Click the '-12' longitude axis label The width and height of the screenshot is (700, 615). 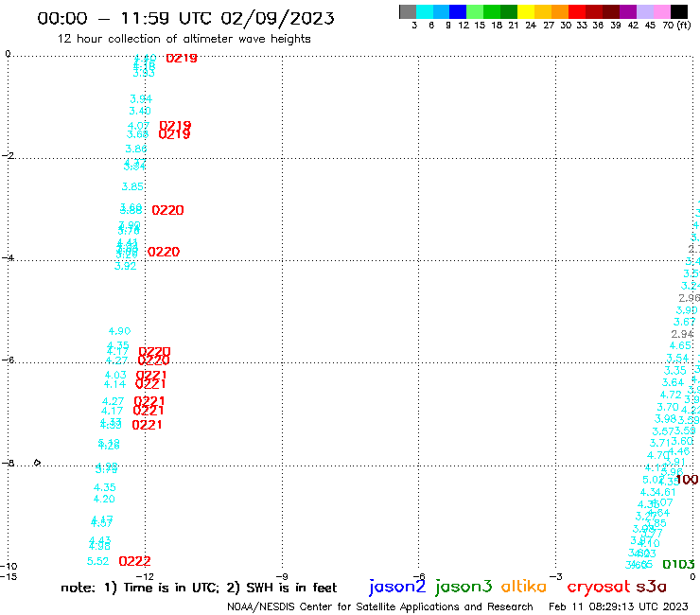point(145,576)
